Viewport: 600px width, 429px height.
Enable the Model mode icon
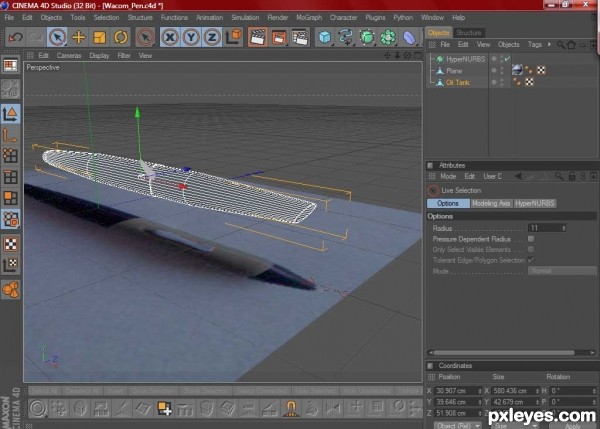tap(10, 114)
